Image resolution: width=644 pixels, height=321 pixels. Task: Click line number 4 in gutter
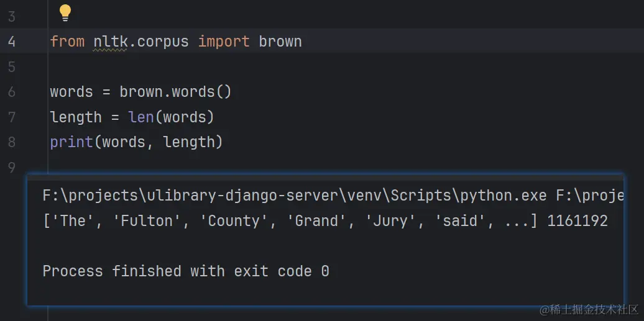pyautogui.click(x=12, y=42)
